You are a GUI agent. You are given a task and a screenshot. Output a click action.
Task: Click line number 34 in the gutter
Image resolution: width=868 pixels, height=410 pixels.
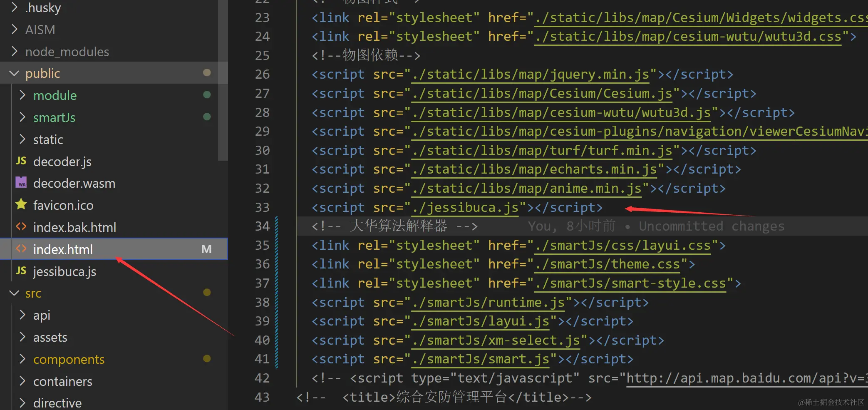click(262, 226)
